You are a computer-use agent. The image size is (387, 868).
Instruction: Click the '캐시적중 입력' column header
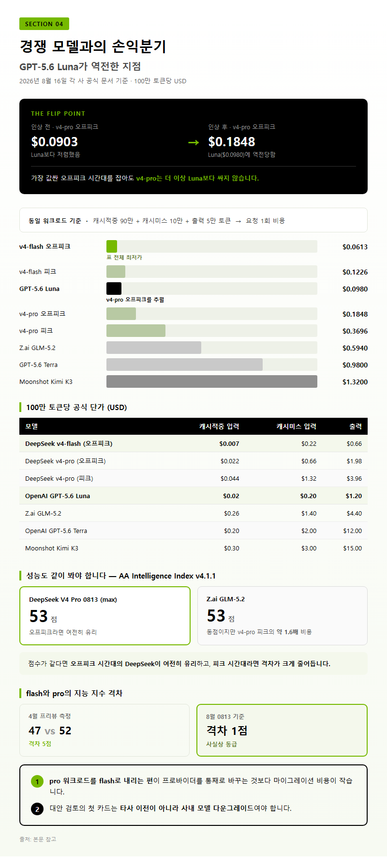click(x=219, y=426)
